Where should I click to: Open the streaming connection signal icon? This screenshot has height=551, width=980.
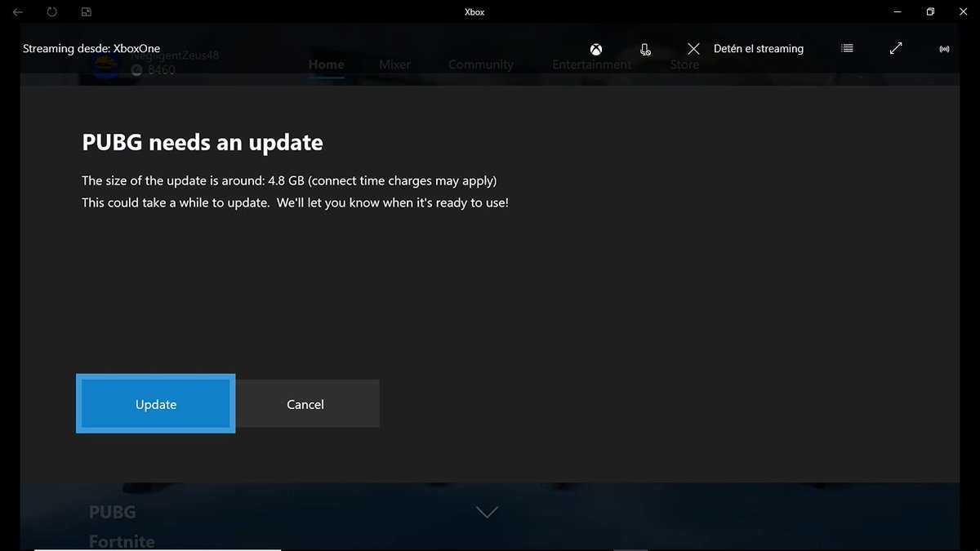point(944,49)
